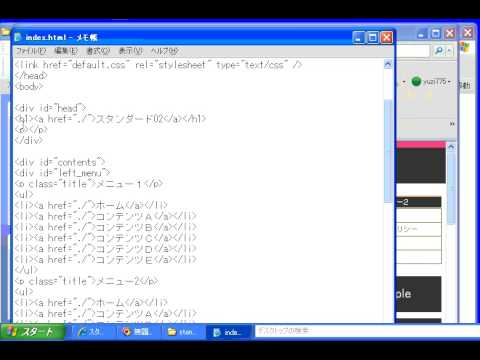The height and width of the screenshot is (360, 480).
Task: Open the dropdown arrow beside the browser search icon
Action: [x=449, y=51]
